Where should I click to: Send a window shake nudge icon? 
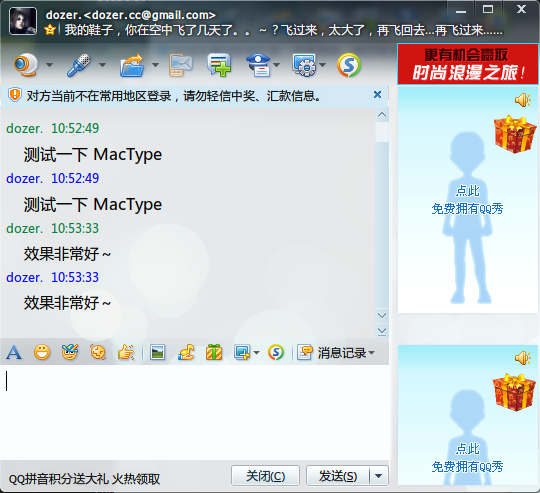98,353
